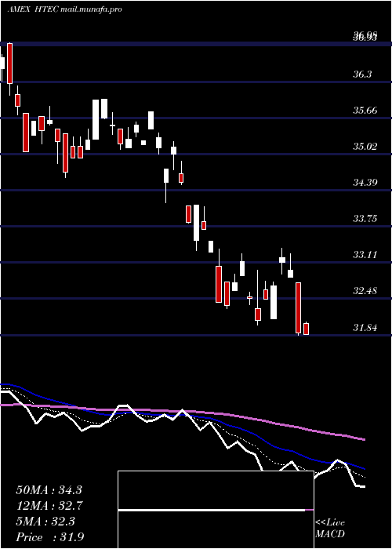Click the 33.11 price axis label

365,255
